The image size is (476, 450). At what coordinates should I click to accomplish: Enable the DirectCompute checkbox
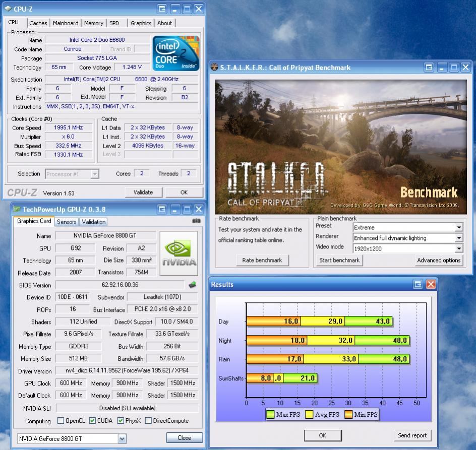148,421
